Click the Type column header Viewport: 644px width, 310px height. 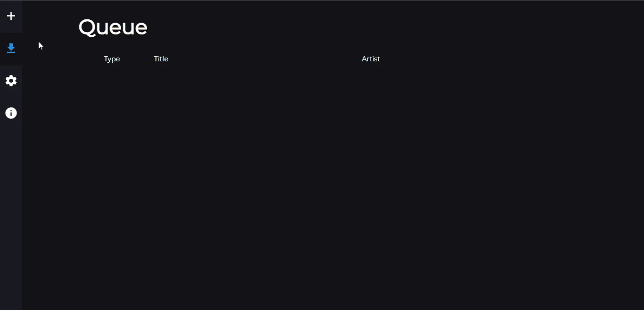click(112, 59)
